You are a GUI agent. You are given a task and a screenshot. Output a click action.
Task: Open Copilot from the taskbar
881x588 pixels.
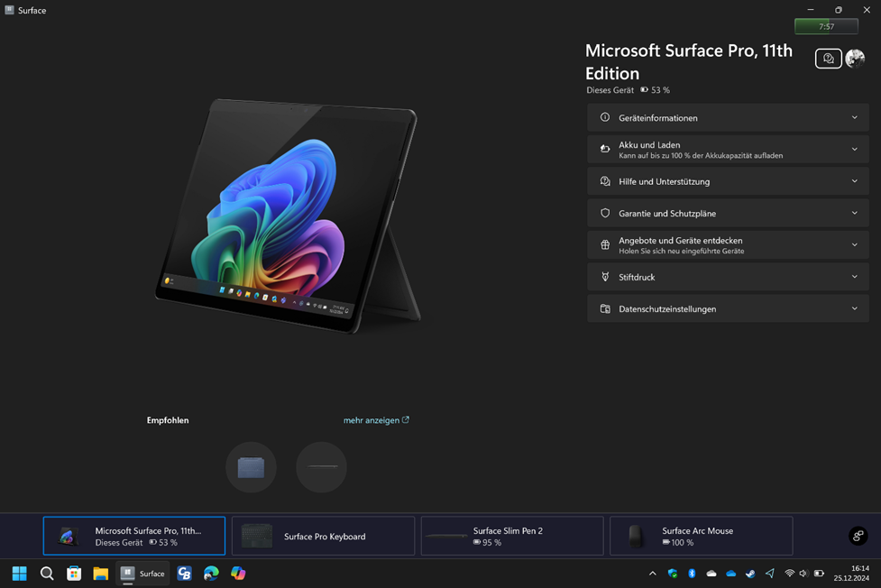pyautogui.click(x=238, y=574)
